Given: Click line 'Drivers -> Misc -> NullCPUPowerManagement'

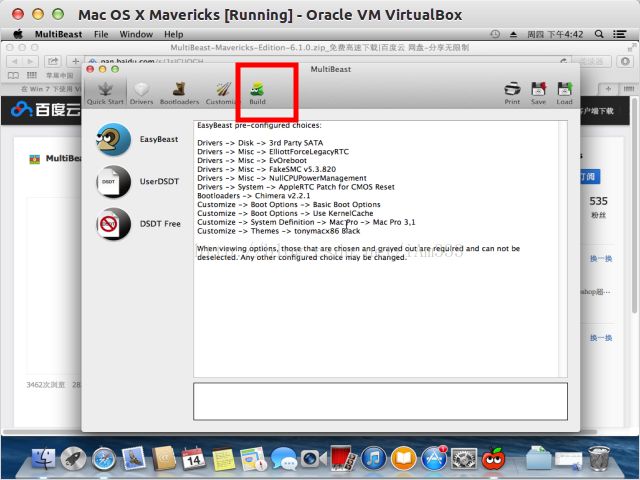Looking at the screenshot, I should (x=282, y=178).
